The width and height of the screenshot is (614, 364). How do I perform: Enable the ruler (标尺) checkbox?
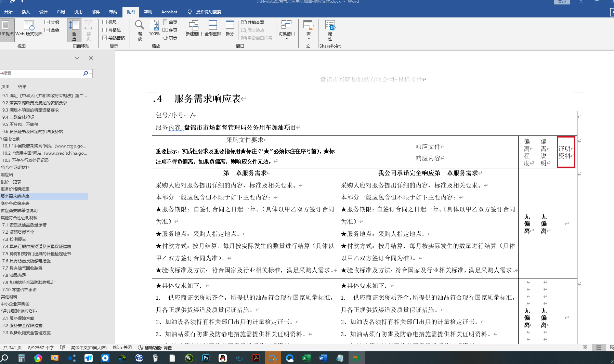[x=105, y=22]
